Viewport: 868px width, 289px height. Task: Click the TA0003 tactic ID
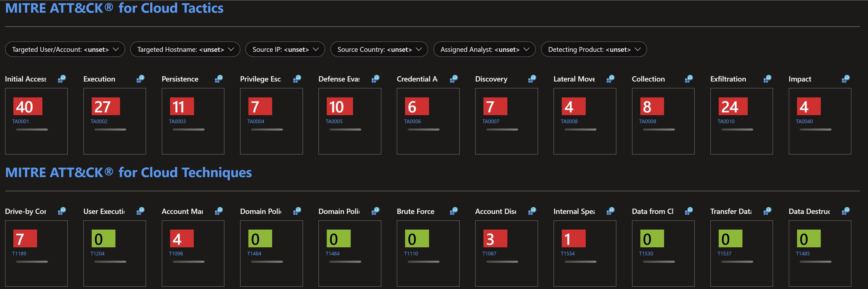pyautogui.click(x=177, y=121)
